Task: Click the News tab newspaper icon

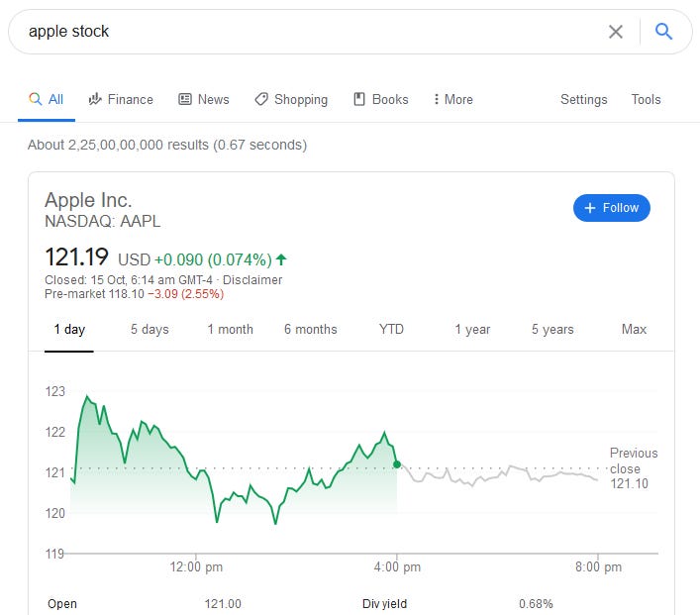Action: pyautogui.click(x=185, y=99)
